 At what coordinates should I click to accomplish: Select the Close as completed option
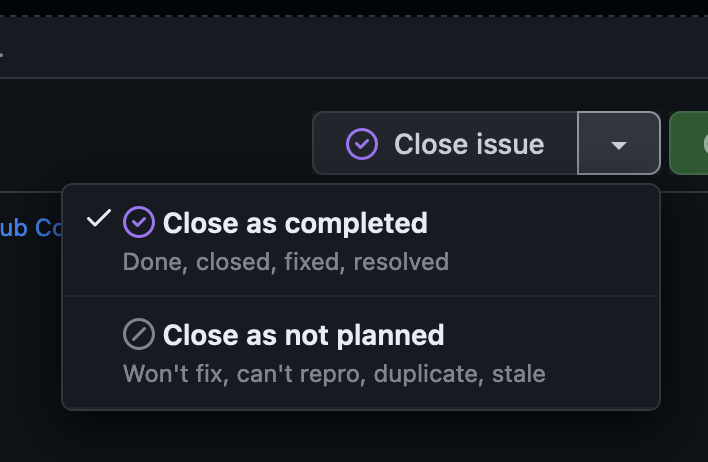(361, 240)
